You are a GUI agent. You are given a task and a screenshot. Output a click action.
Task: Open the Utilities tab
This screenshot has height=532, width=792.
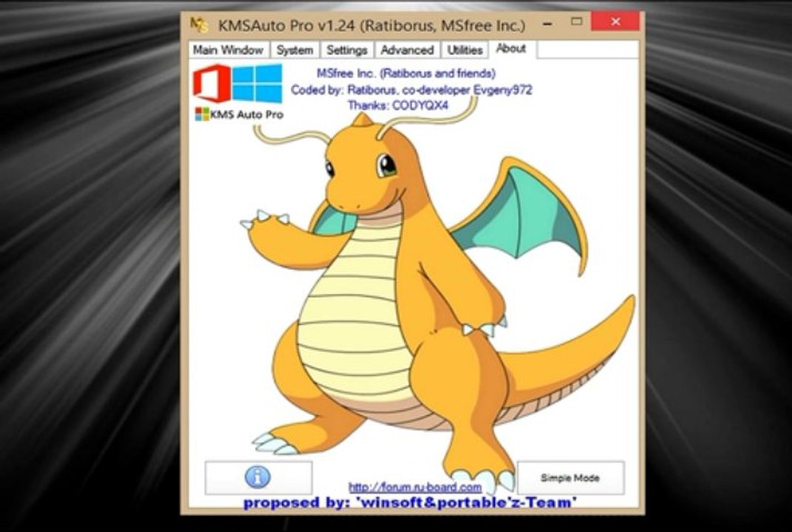(464, 50)
